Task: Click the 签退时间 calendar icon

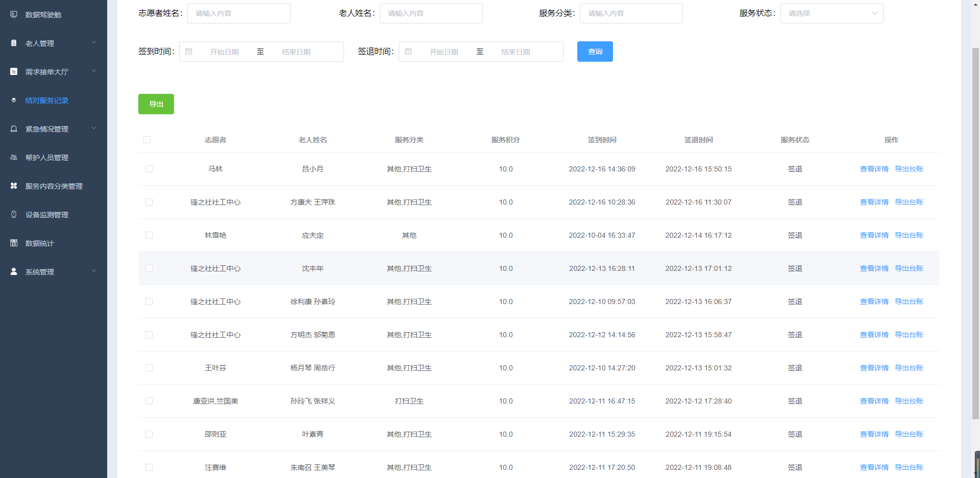Action: click(x=408, y=52)
